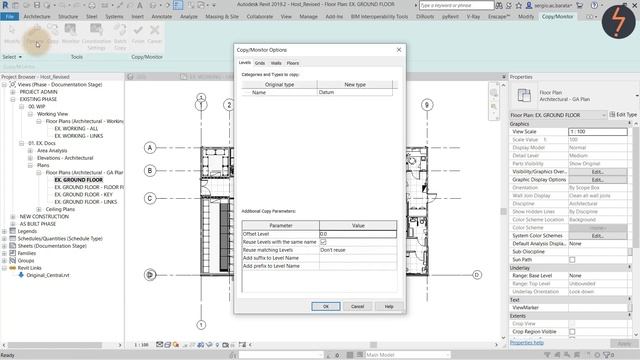Click the Batch Copy ribbon tool
This screenshot has width=640, height=360.
[x=120, y=37]
